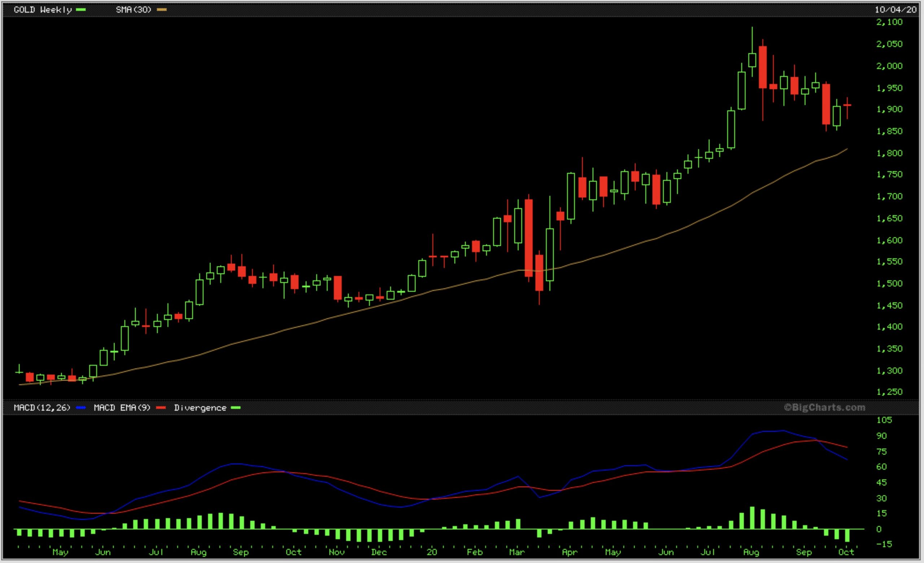Click the 2,100 price axis label
This screenshot has width=924, height=563.
point(889,22)
